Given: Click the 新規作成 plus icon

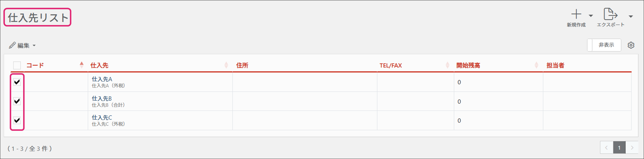Looking at the screenshot, I should [x=576, y=14].
